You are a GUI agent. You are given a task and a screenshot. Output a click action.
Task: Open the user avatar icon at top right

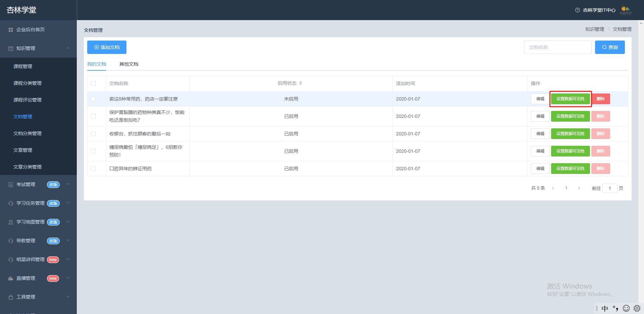coord(625,10)
